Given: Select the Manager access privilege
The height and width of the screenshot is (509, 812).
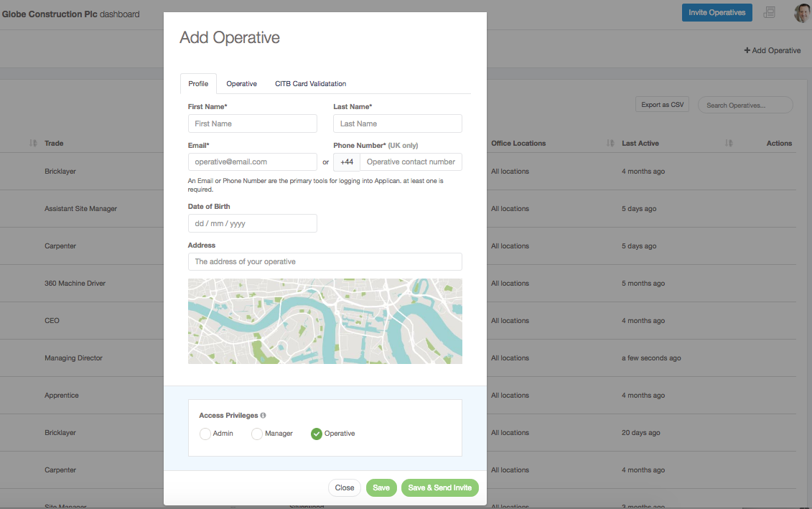Looking at the screenshot, I should [257, 434].
